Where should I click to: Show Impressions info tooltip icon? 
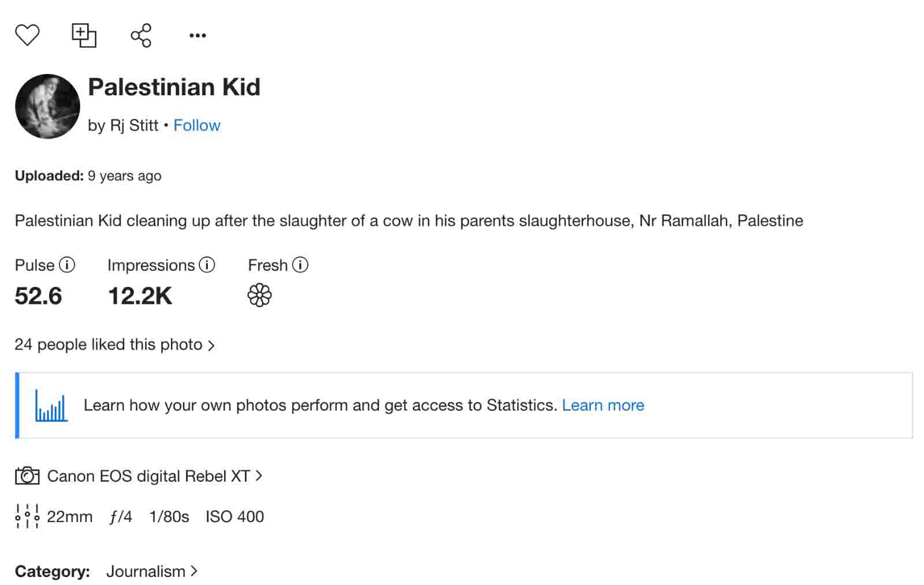point(207,265)
